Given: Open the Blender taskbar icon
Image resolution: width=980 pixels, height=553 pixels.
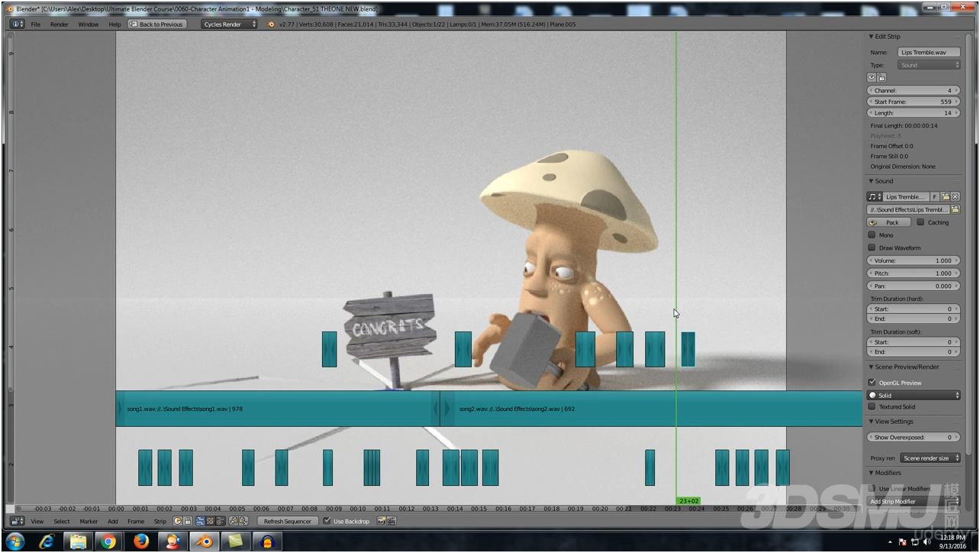Looking at the screenshot, I should (204, 542).
